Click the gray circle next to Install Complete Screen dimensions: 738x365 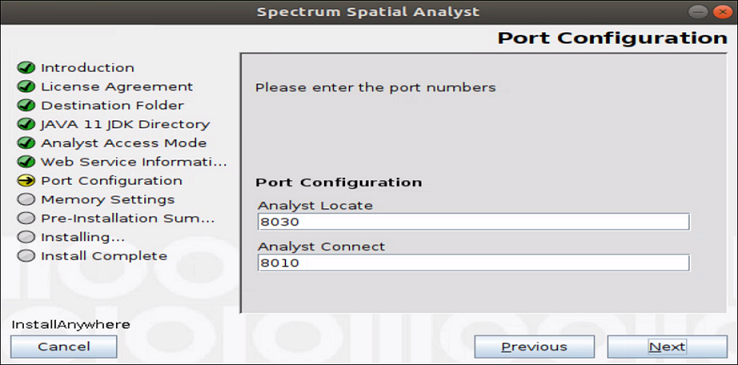[x=26, y=256]
